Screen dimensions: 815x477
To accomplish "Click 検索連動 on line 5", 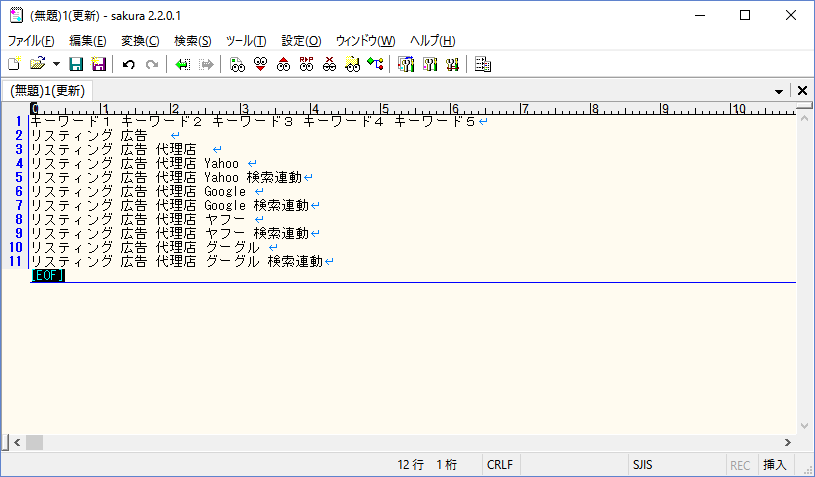I will 274,178.
